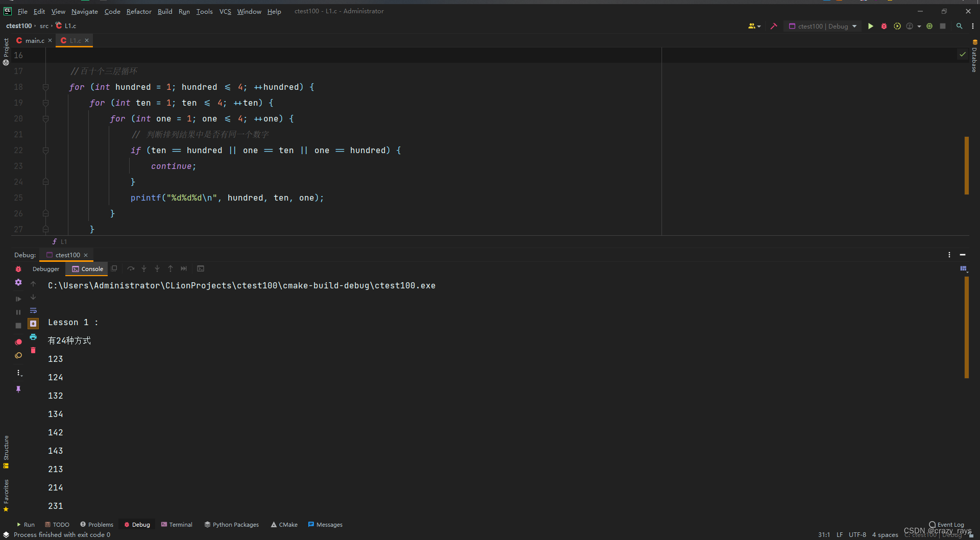Viewport: 980px width, 540px height.
Task: Collapse the for one loop fold marker
Action: 45,119
